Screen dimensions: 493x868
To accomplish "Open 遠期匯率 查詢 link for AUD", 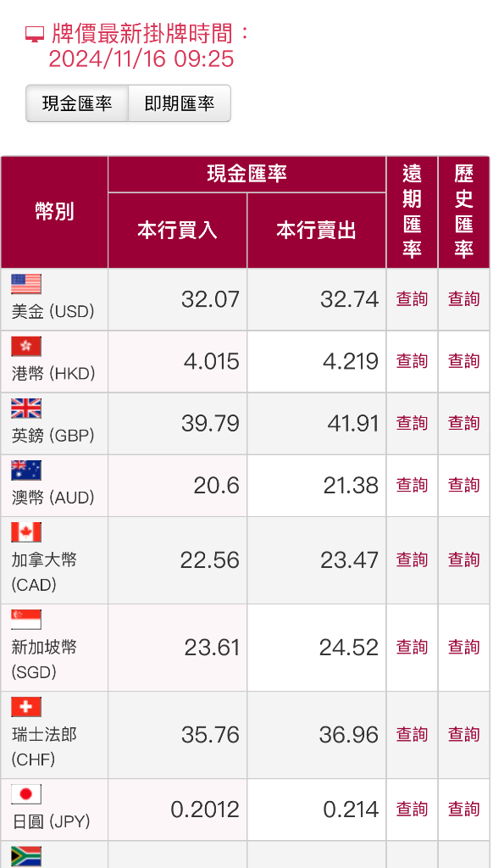I will click(x=412, y=486).
